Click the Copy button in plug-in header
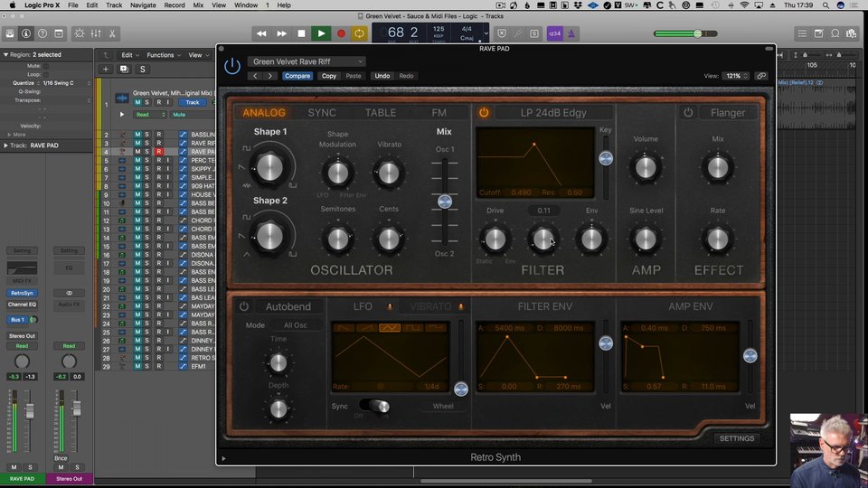 point(329,76)
